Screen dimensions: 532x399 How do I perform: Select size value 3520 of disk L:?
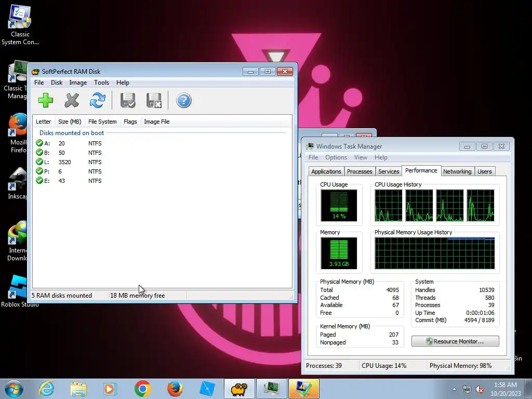64,162
